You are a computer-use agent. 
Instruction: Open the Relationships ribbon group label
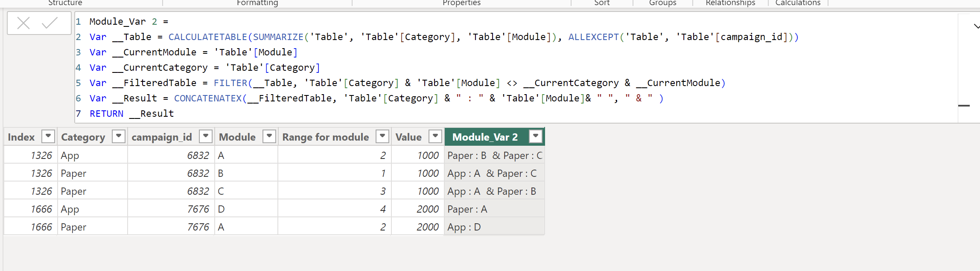coord(730,3)
